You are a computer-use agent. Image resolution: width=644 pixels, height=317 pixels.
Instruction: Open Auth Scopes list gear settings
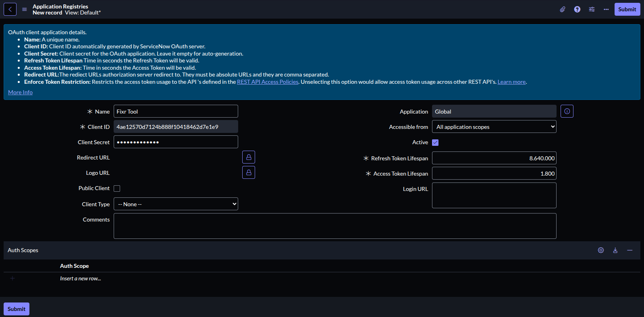coord(601,250)
